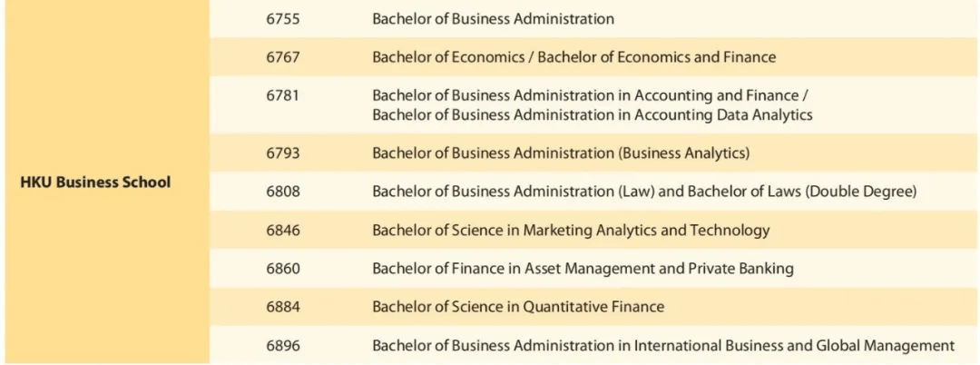Select programme code 6860
Screen dimensions: 980x365
[283, 269]
